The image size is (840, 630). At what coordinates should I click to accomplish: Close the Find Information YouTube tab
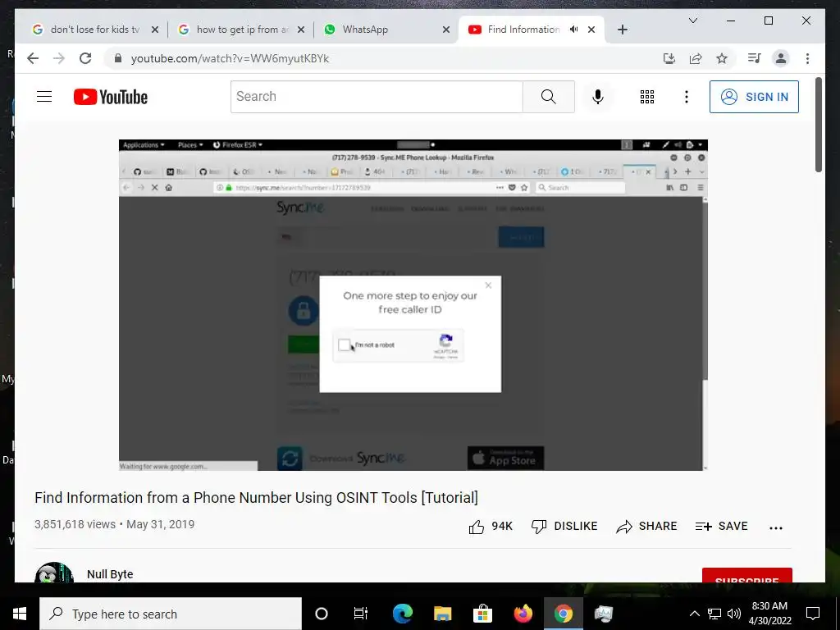591,30
